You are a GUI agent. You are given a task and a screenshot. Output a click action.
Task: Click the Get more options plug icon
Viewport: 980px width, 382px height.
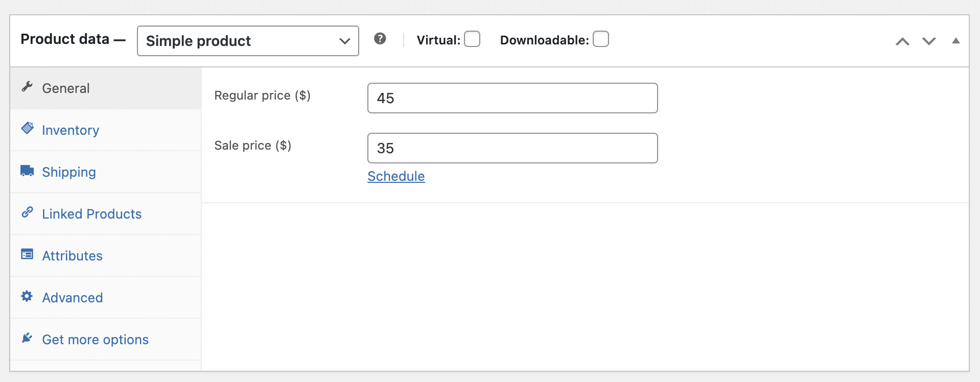[x=27, y=338]
